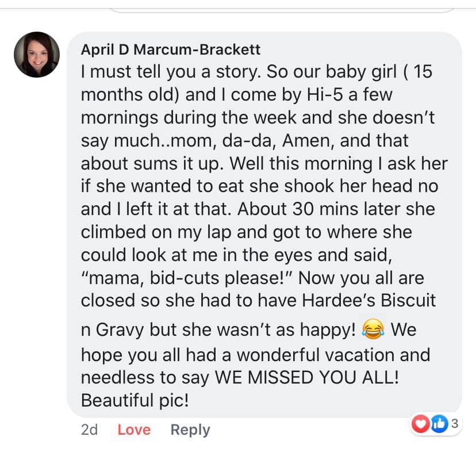Open April's profile picture avatar
This screenshot has width=476, height=456.
coord(36,55)
